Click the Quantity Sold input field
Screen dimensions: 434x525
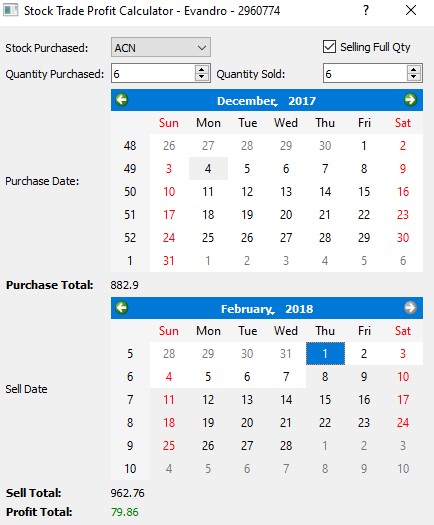click(x=365, y=73)
